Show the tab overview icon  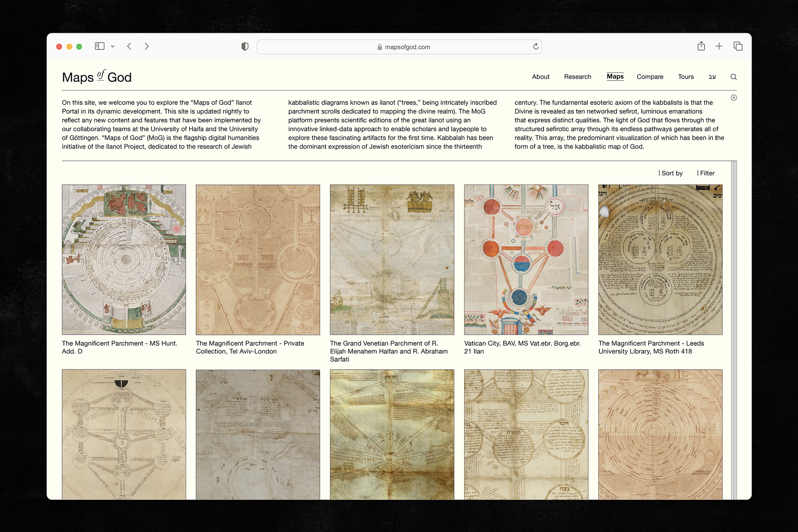738,46
